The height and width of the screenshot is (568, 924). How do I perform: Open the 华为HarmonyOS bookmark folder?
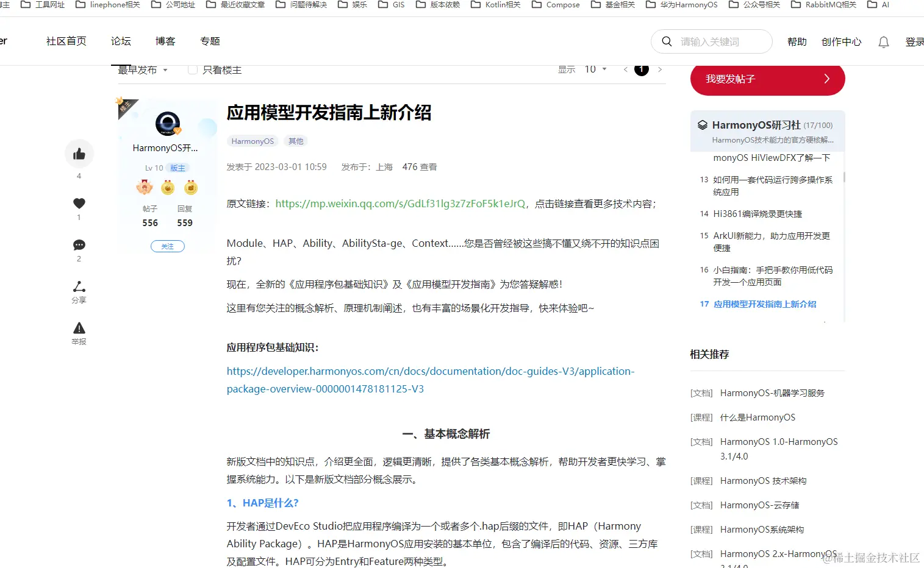pyautogui.click(x=682, y=4)
